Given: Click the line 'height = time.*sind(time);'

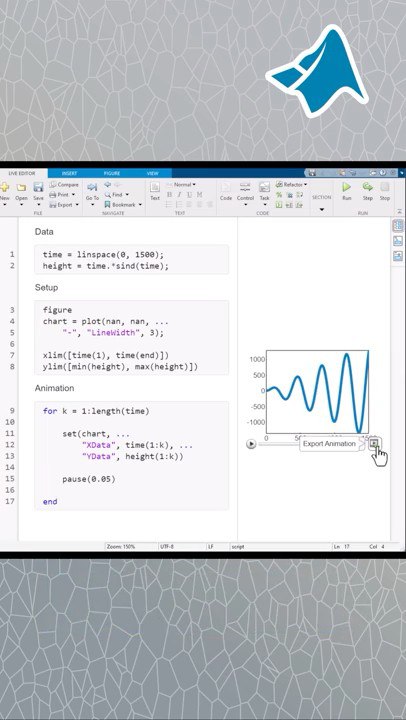Looking at the screenshot, I should click(106, 266).
